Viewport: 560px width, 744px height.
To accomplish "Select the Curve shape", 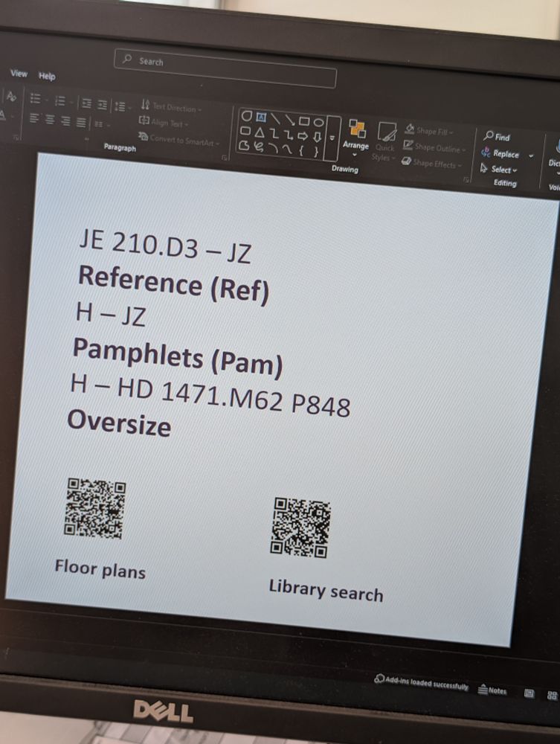I will coord(287,150).
